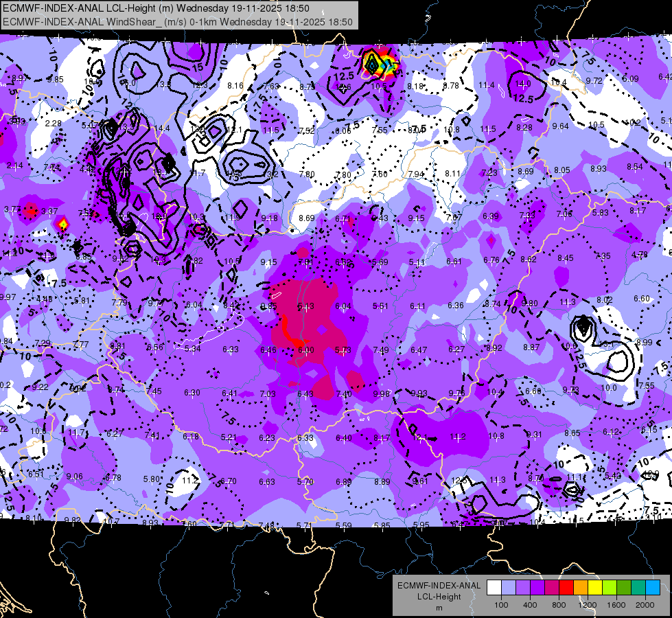
Task: Click the map value 8.65
Action: (572, 433)
